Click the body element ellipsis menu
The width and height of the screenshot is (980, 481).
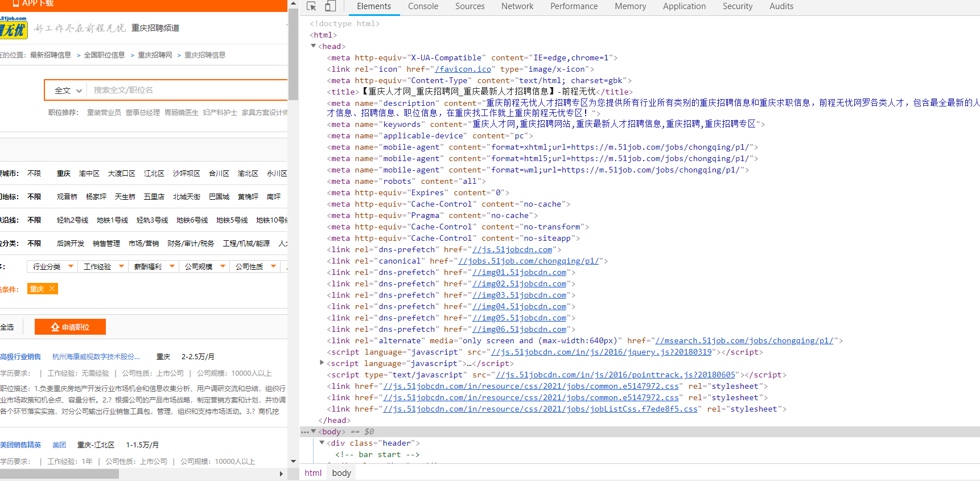point(305,432)
